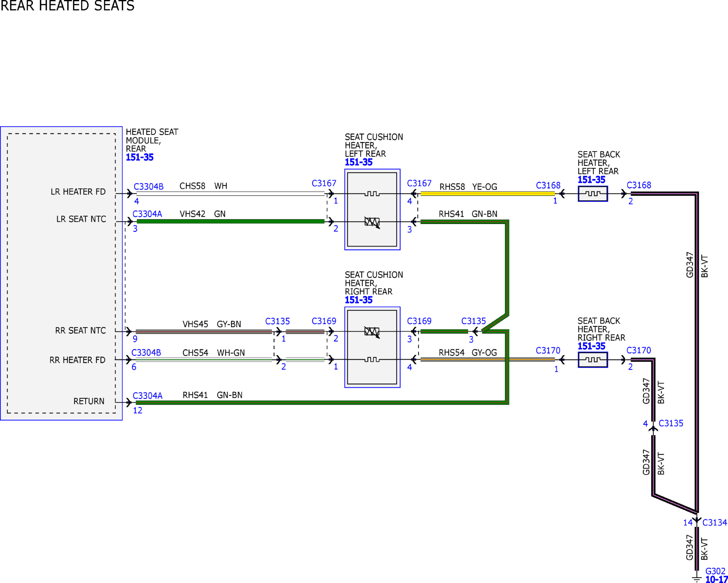The width and height of the screenshot is (728, 583).
Task: Click the 151-35 link under Heated Seat Module
Action: tap(139, 157)
